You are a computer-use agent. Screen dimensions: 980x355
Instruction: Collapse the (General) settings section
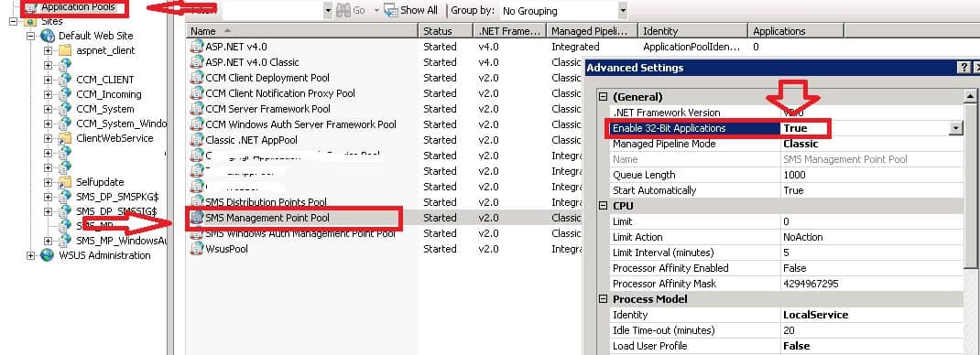click(604, 97)
